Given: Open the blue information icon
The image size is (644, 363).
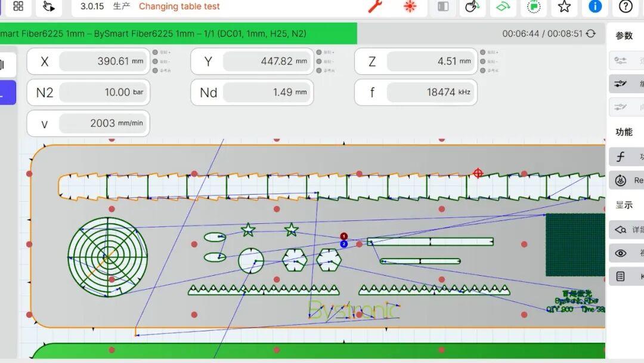Looking at the screenshot, I should click(595, 7).
